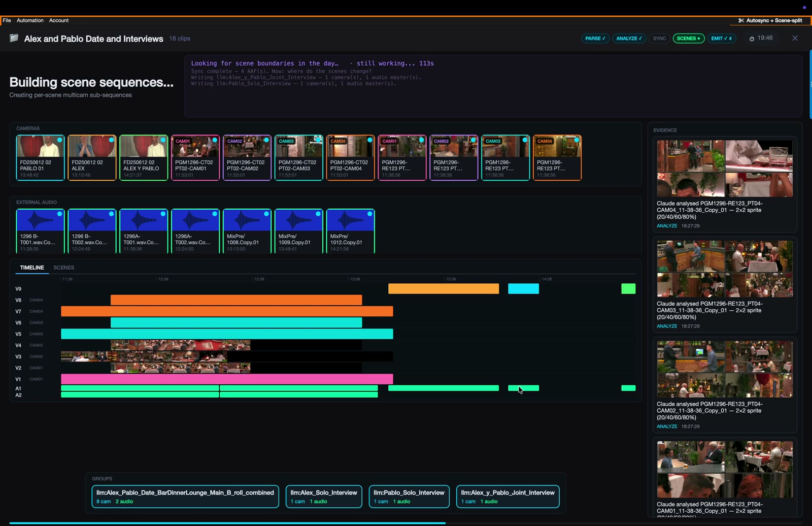The image size is (812, 526).
Task: Toggle the cyan dot on FD250612 02 ALEX card
Action: [x=111, y=140]
